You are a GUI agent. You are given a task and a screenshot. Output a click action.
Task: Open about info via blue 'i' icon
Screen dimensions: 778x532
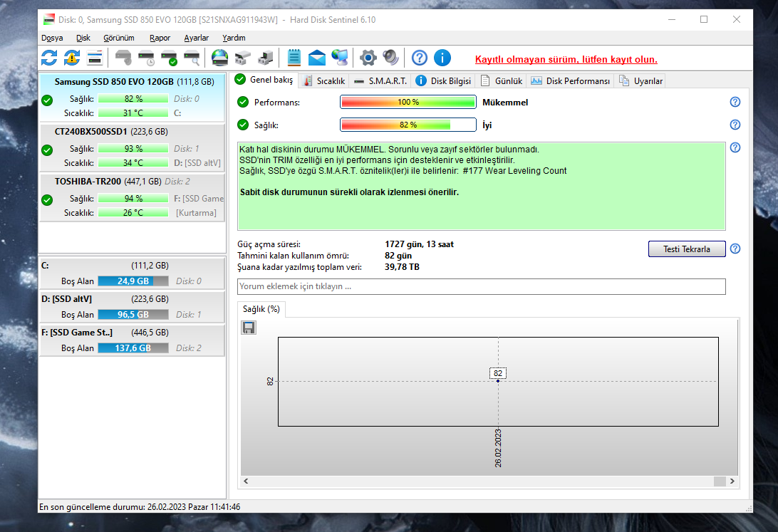(442, 58)
